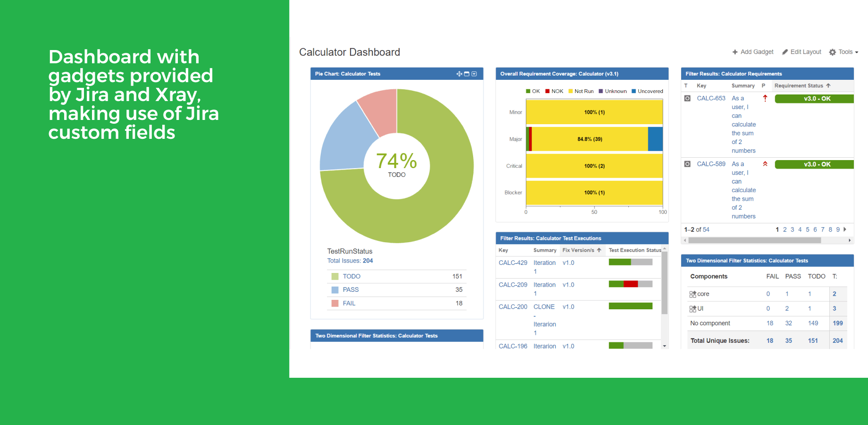Toggle the Uncovered legend entry
The height and width of the screenshot is (425, 868).
(649, 91)
